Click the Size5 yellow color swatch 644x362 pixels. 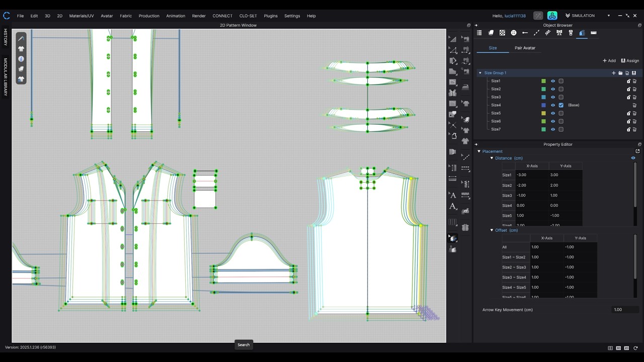click(543, 113)
